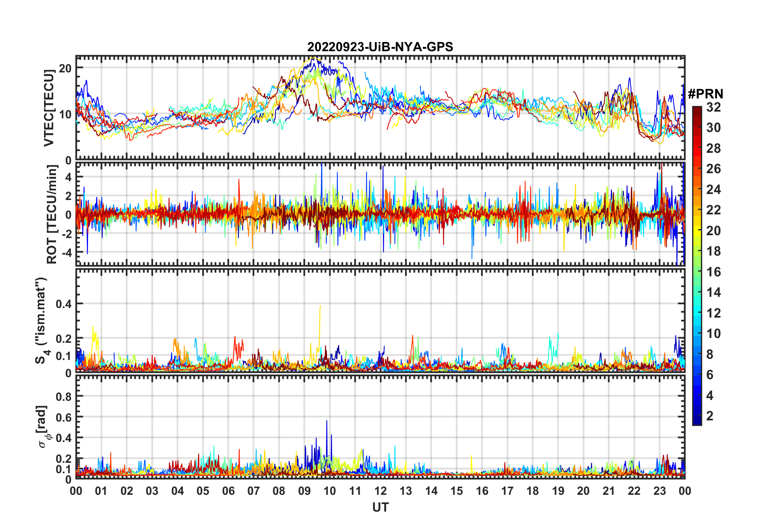The width and height of the screenshot is (761, 532).
Task: Select the UT x-axis label
Action: [x=380, y=507]
